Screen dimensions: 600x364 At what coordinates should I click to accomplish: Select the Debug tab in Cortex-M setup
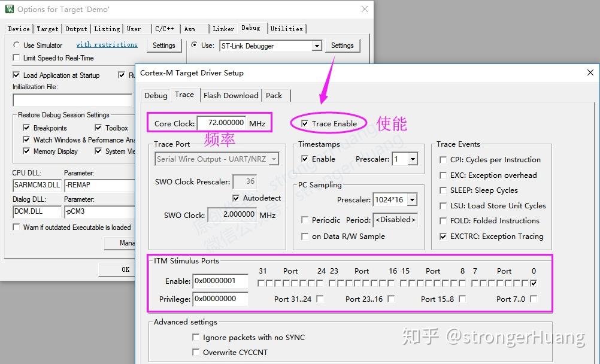[x=155, y=95]
